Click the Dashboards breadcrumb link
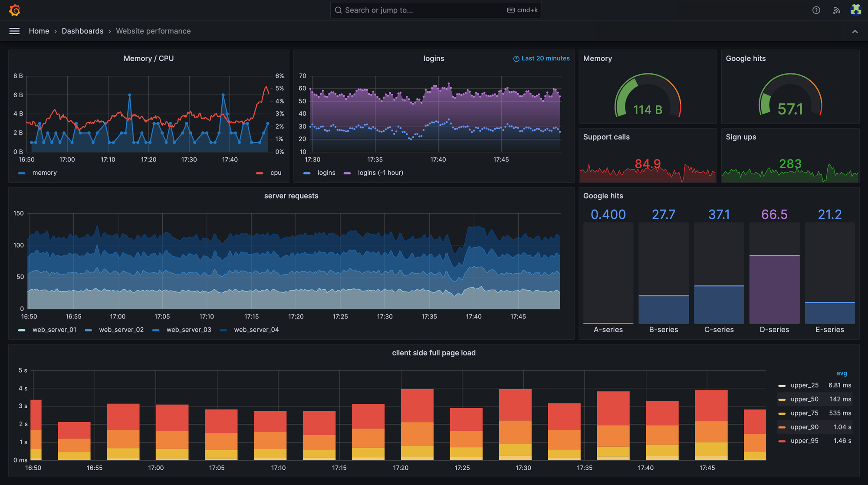The height and width of the screenshot is (485, 868). [x=83, y=30]
